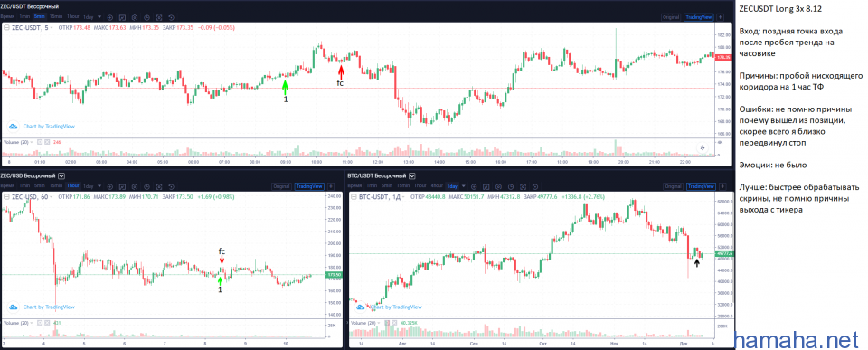Select 15min timeframe in BTC/USDT chart
868x350 pixels.
[403, 186]
